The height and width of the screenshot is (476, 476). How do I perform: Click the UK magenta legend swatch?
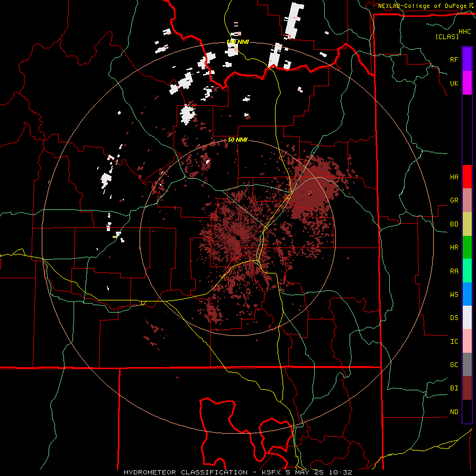click(467, 83)
